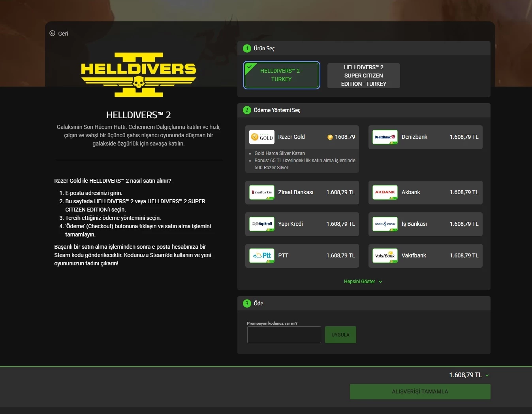The width and height of the screenshot is (532, 414).
Task: Click the gold coin icon next to 1608.79
Action: click(330, 137)
